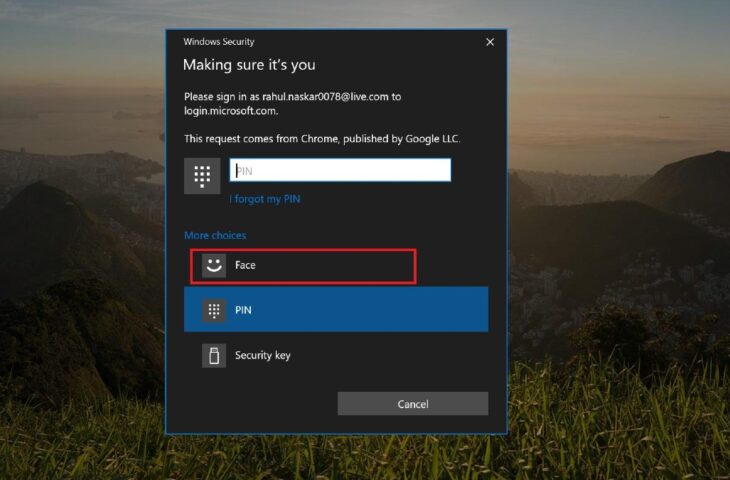Viewport: 730px width, 480px height.
Task: Click the 'This request comes from Chrome' text
Action: point(322,139)
